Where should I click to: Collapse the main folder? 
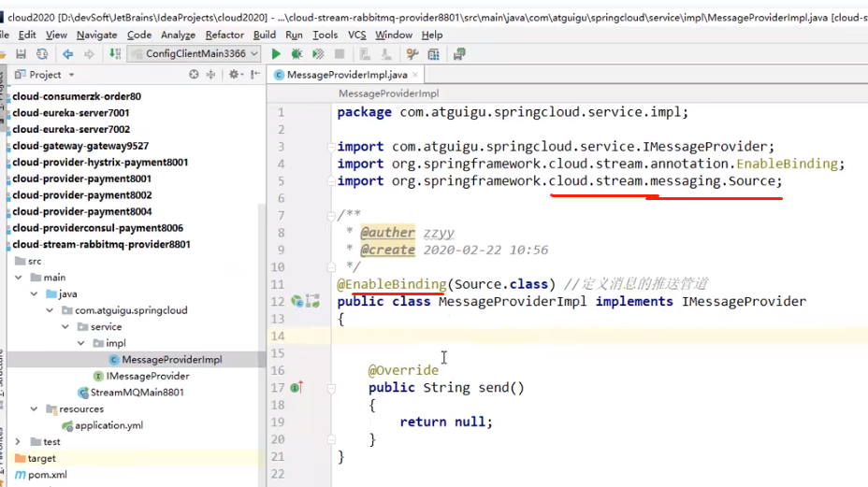(x=19, y=278)
